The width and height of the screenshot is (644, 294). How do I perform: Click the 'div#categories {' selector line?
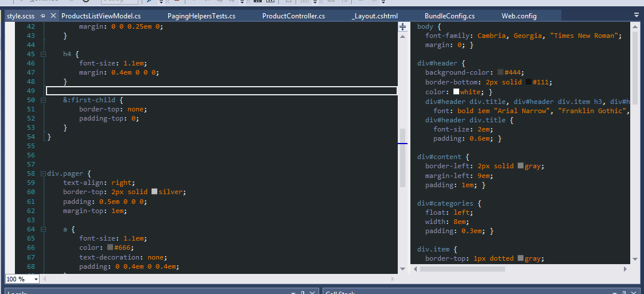[x=449, y=203]
